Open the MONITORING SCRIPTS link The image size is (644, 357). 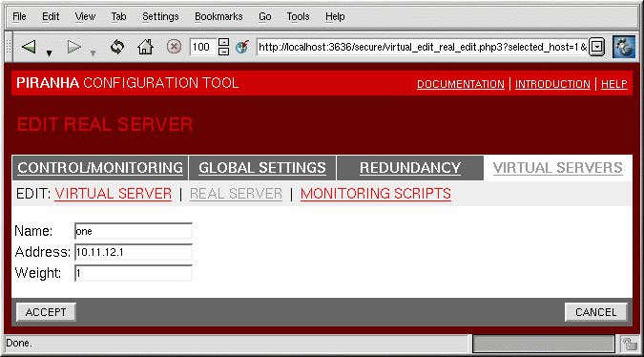pos(375,194)
